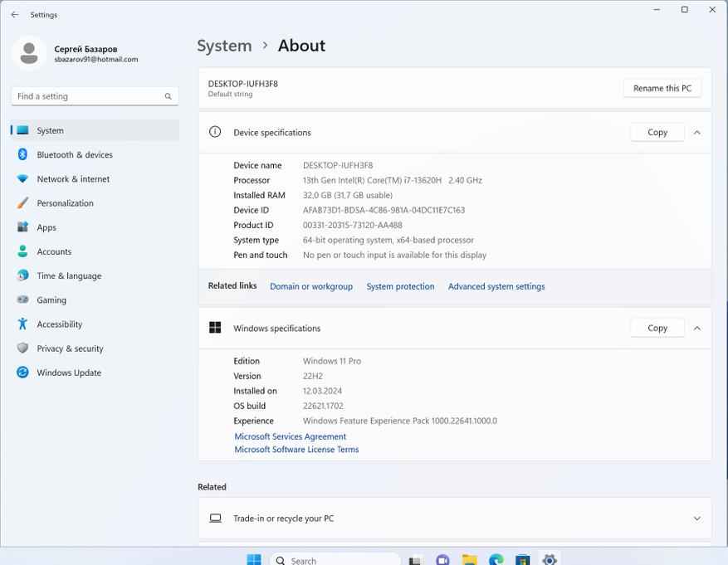Click the Find a setting search box

coord(87,96)
